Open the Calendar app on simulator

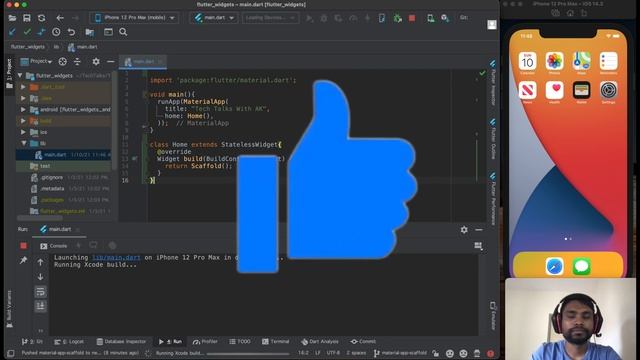527,62
